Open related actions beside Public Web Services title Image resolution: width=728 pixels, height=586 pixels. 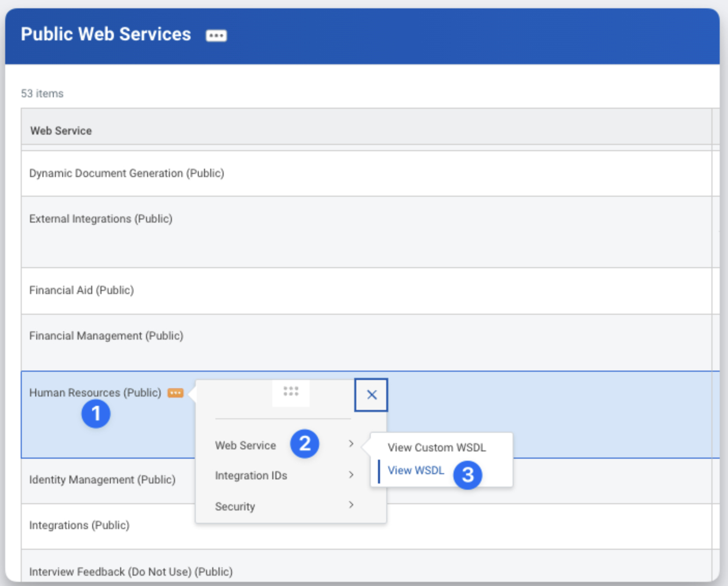216,35
